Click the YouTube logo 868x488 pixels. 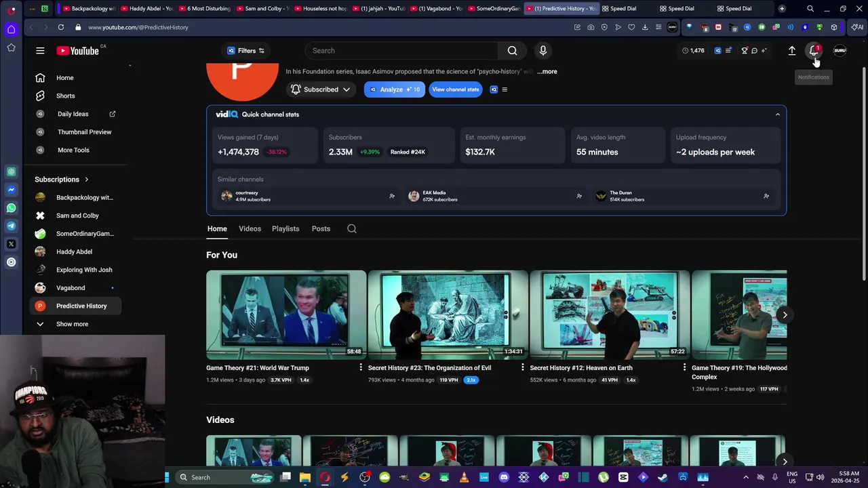pos(78,51)
